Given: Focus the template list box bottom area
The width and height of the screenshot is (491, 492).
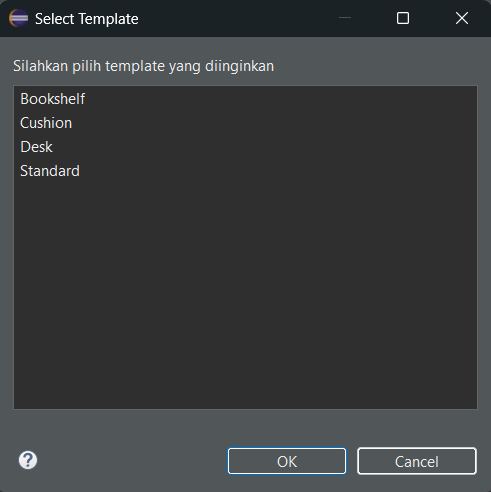Looking at the screenshot, I should (x=245, y=383).
